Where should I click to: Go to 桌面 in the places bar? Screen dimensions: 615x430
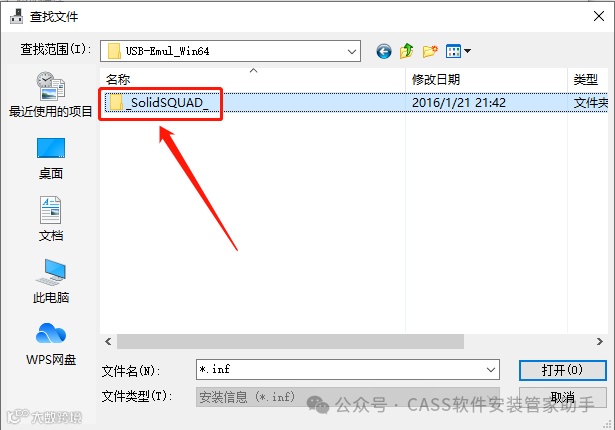tap(51, 158)
